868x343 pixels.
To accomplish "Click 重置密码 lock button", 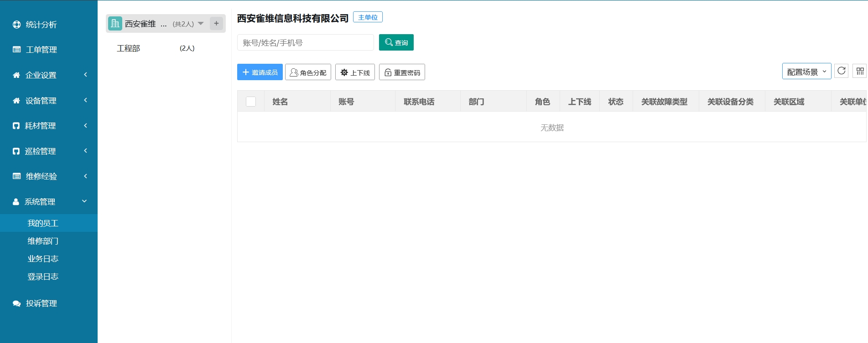I will point(402,72).
